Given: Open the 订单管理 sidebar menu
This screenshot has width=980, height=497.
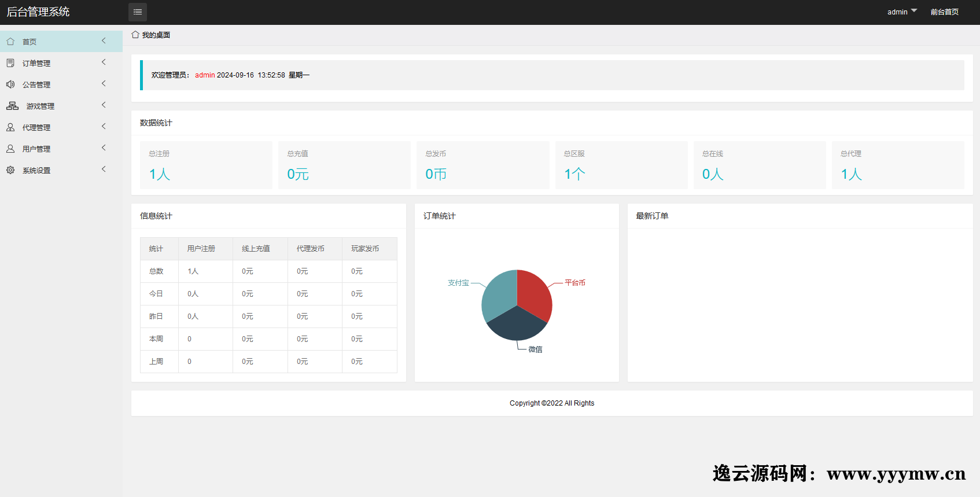Looking at the screenshot, I should 61,63.
